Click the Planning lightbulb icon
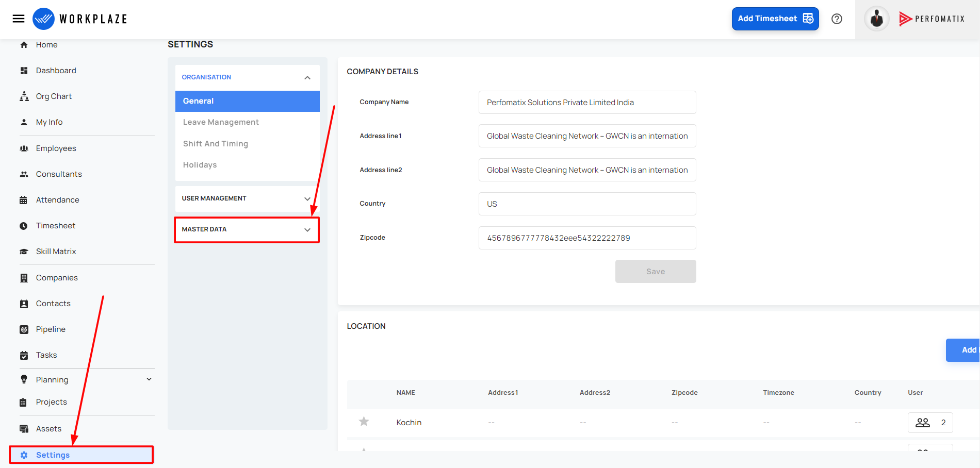Viewport: 980px width, 468px height. [24, 379]
